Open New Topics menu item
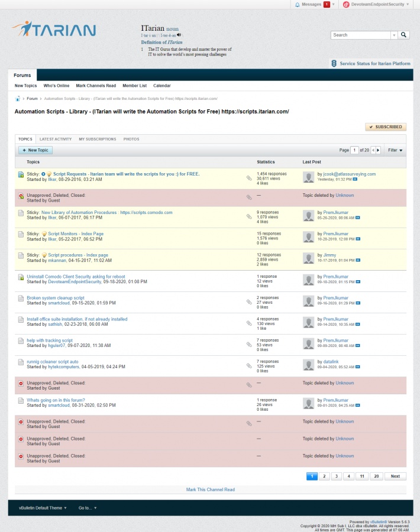The image size is (420, 532). pyautogui.click(x=25, y=86)
